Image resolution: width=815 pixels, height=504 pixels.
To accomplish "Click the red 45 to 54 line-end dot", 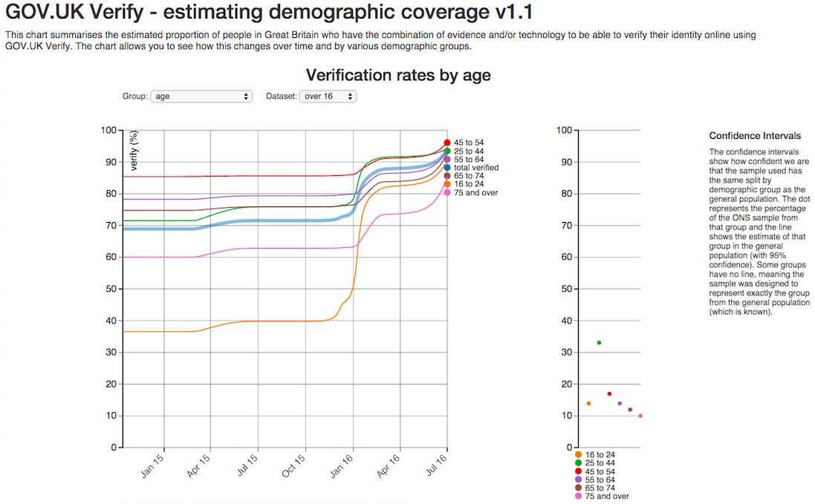I will coord(447,143).
